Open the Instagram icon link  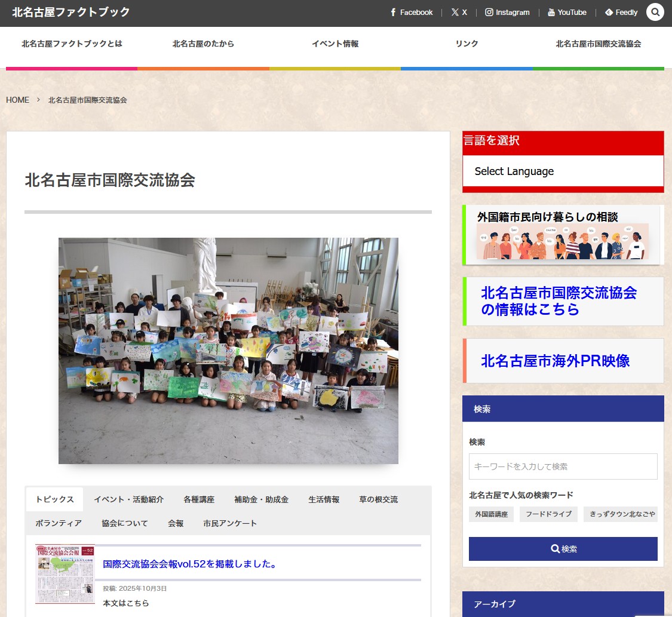coord(507,13)
